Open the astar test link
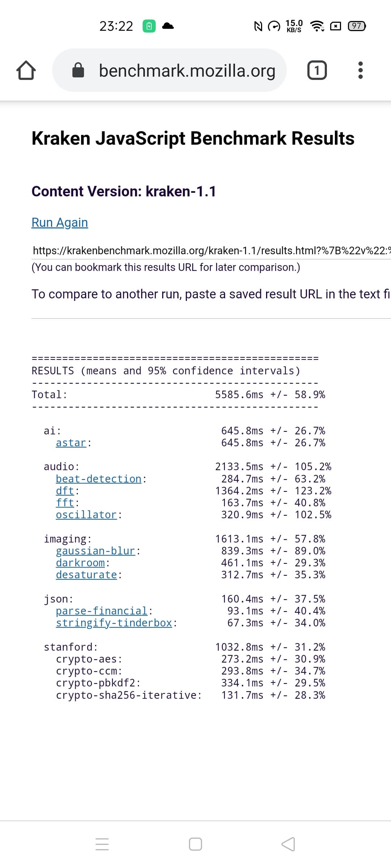 (x=71, y=443)
